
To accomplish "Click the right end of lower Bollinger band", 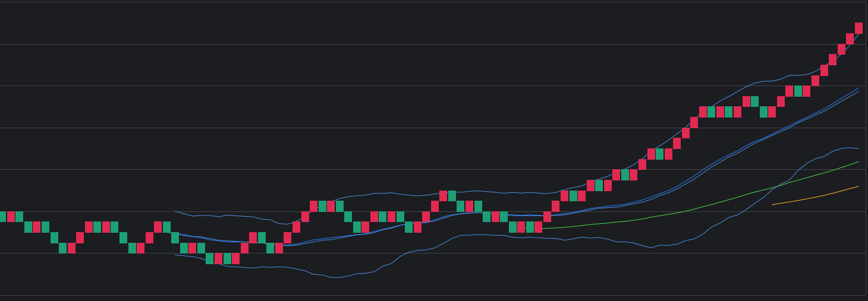I will click(858, 148).
